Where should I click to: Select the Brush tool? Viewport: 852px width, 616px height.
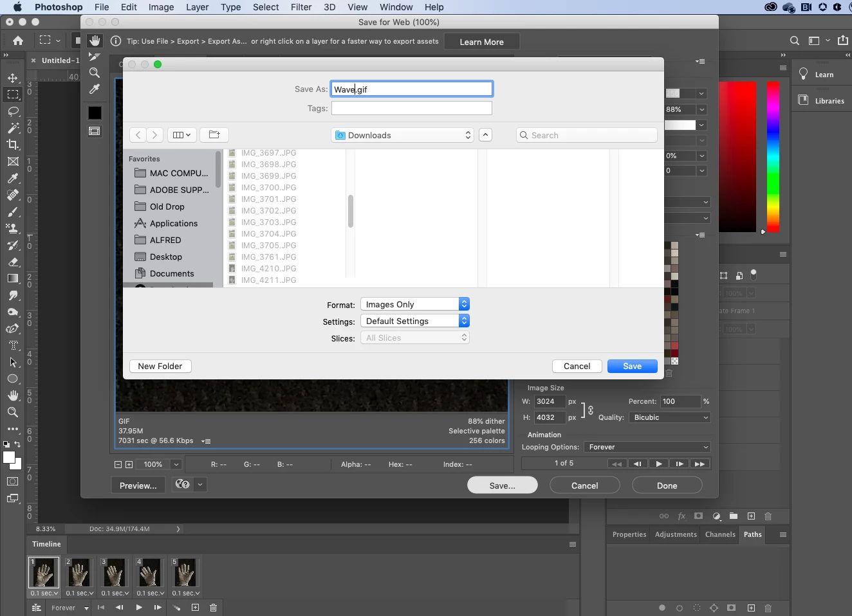point(13,212)
